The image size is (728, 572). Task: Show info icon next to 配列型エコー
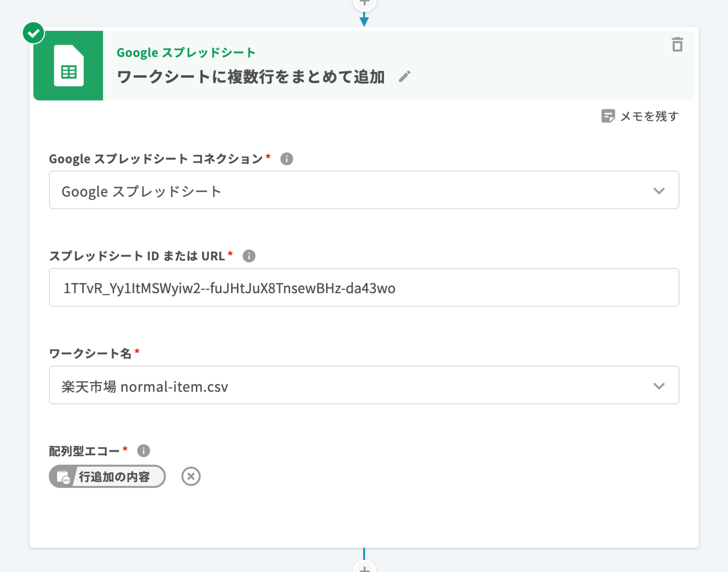(x=143, y=450)
